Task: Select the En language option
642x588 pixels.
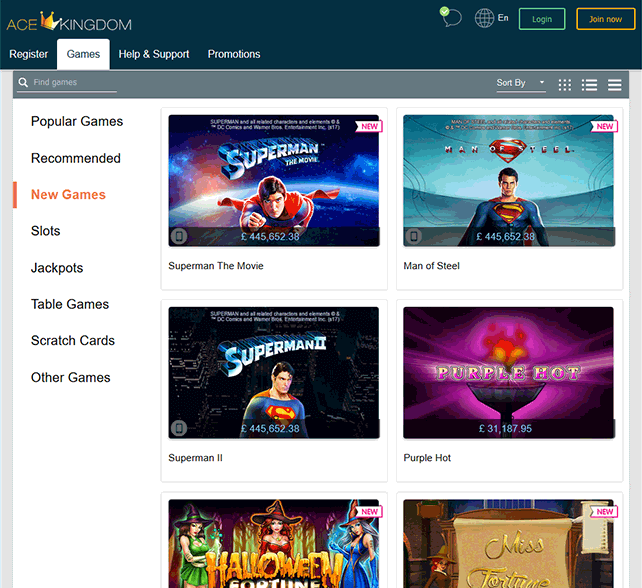Action: 503,18
